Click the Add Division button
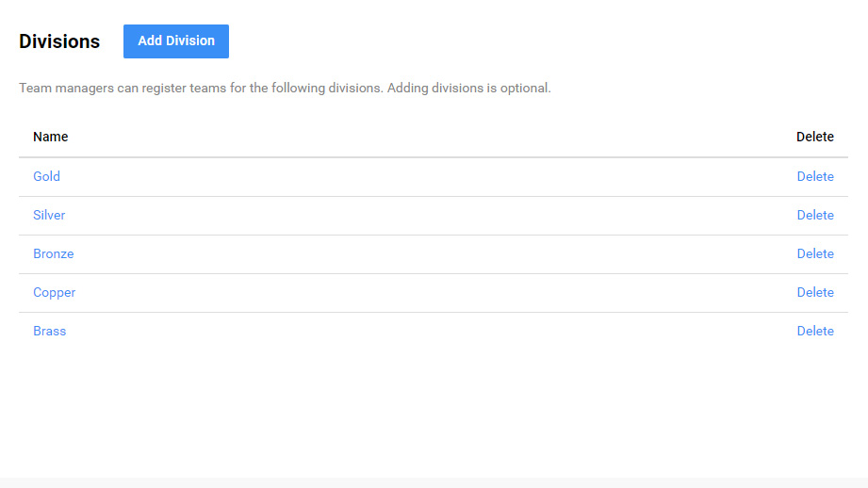Viewport: 868px width, 488px height. click(x=176, y=41)
